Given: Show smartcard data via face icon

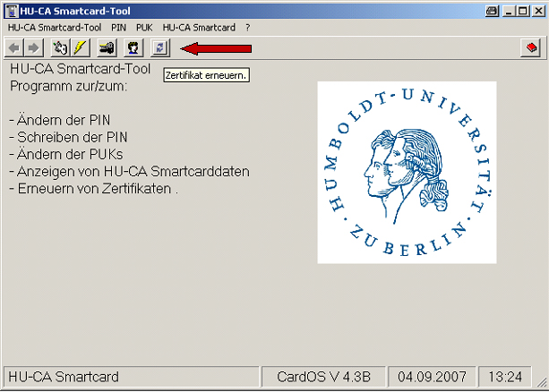Looking at the screenshot, I should pos(133,47).
